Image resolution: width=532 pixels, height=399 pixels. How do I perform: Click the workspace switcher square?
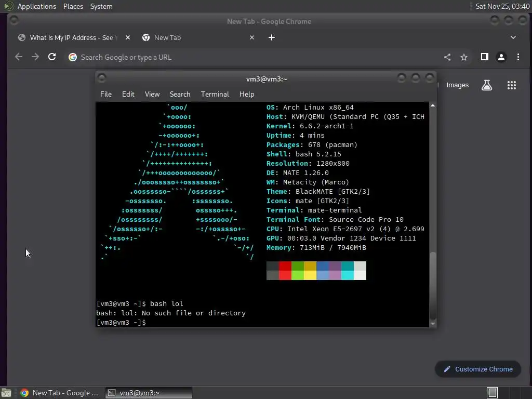point(492,393)
